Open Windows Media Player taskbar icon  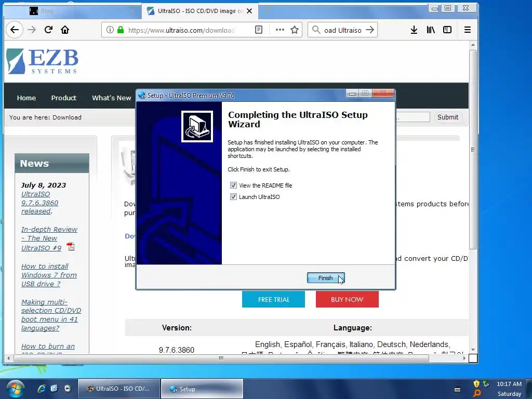click(68, 389)
